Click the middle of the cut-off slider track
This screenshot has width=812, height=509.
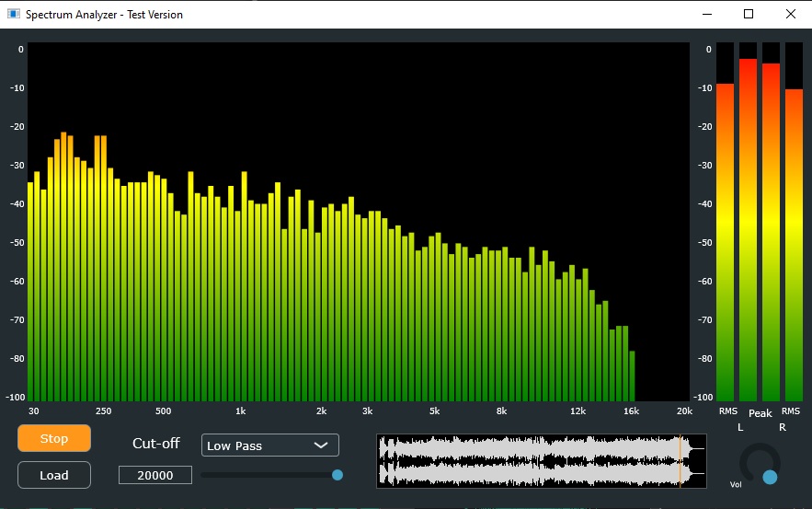pos(269,475)
